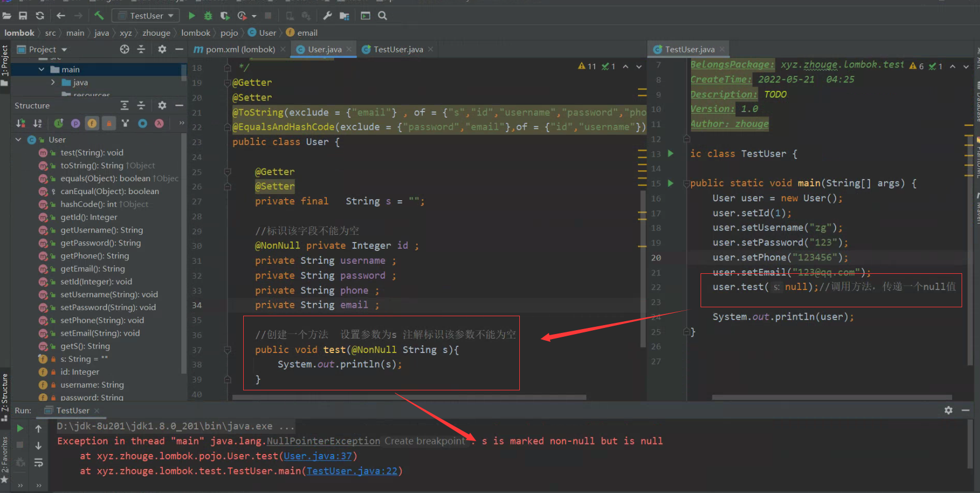The width and height of the screenshot is (980, 493).
Task: Toggle Show Fields in Structure toolbar
Action: tap(92, 123)
